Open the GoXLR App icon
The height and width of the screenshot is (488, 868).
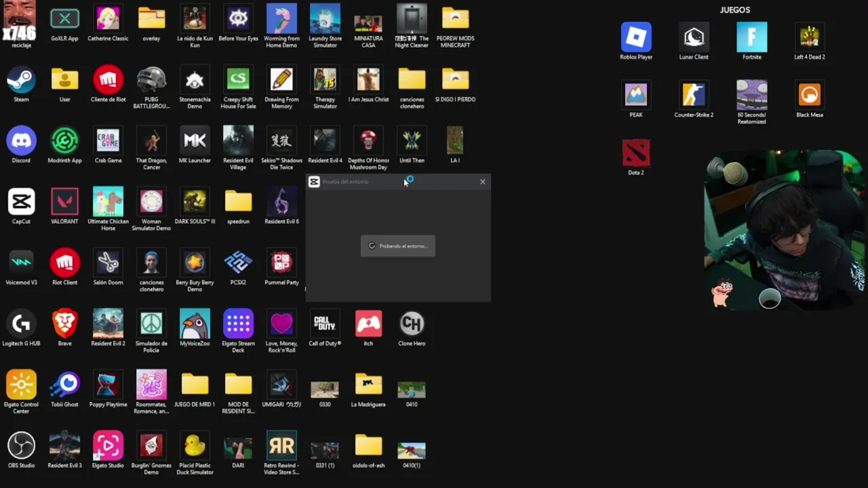pos(64,19)
